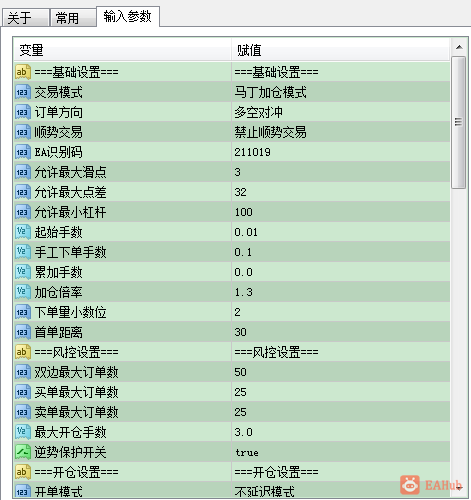Click the double-type icon for 起始手数
This screenshot has width=471, height=500.
click(23, 232)
